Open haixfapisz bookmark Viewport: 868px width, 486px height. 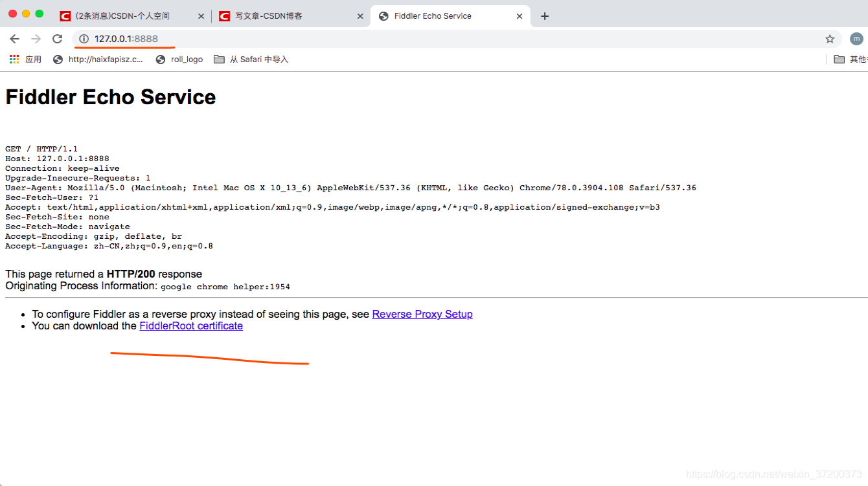[98, 60]
